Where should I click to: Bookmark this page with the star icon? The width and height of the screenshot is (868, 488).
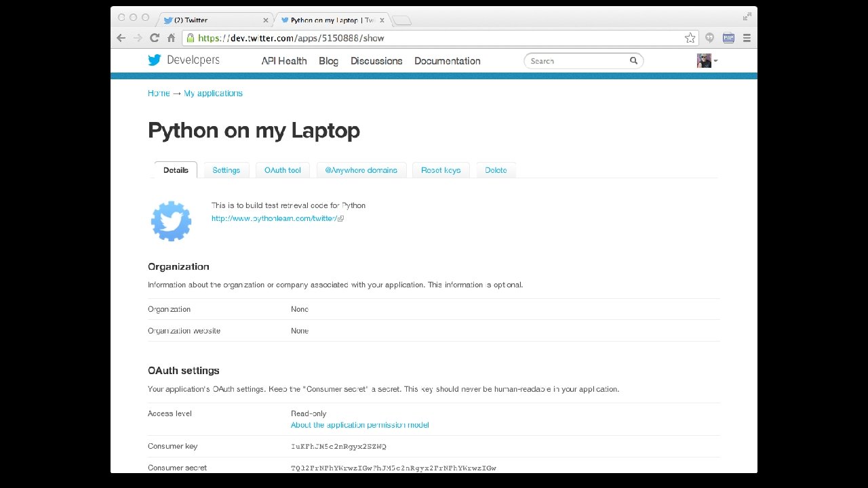[690, 38]
